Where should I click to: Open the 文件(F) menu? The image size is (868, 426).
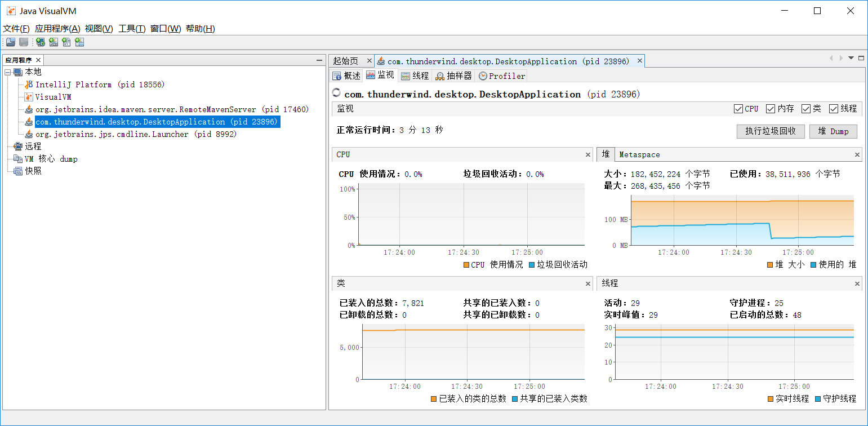(16, 29)
